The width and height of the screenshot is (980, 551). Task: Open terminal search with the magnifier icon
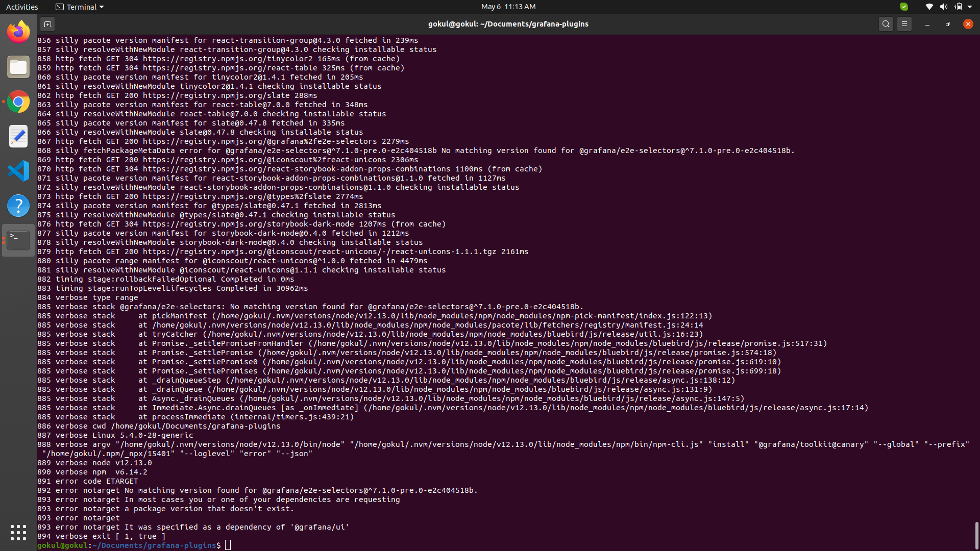pyautogui.click(x=886, y=23)
